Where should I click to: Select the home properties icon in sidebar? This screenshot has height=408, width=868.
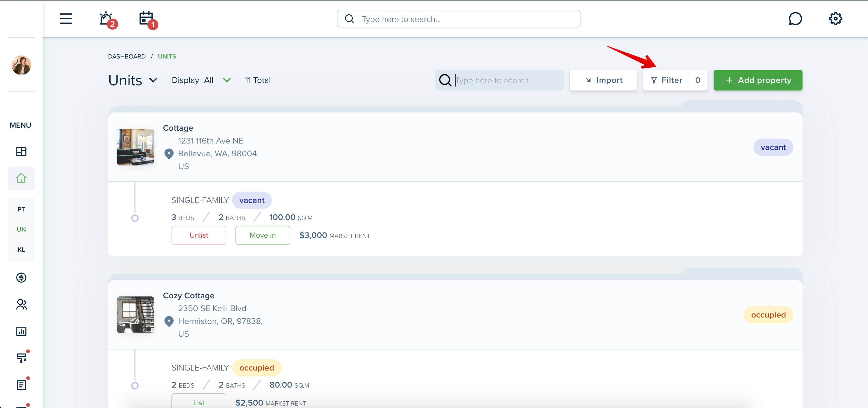[21, 178]
